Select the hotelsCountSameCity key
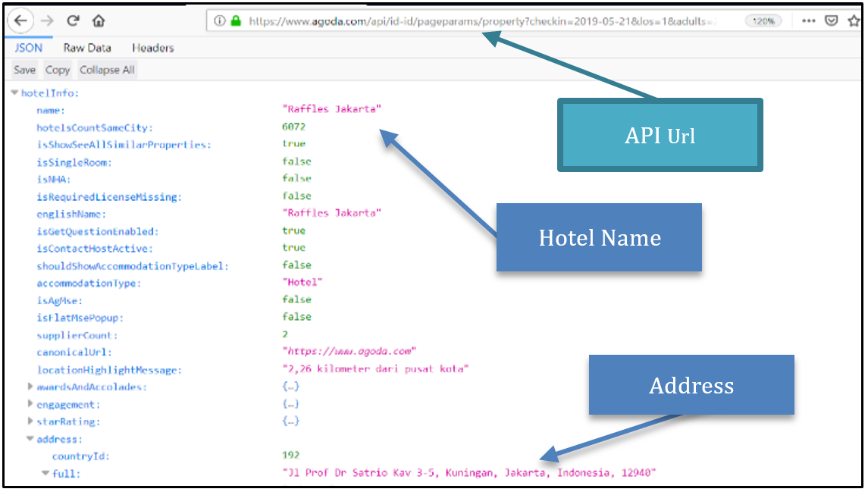This screenshot has height=492, width=868. click(95, 128)
